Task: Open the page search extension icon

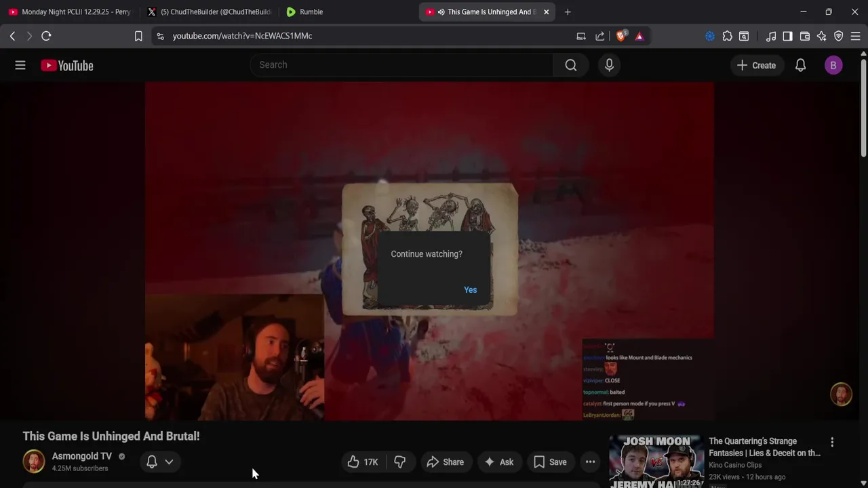Action: coord(744,36)
